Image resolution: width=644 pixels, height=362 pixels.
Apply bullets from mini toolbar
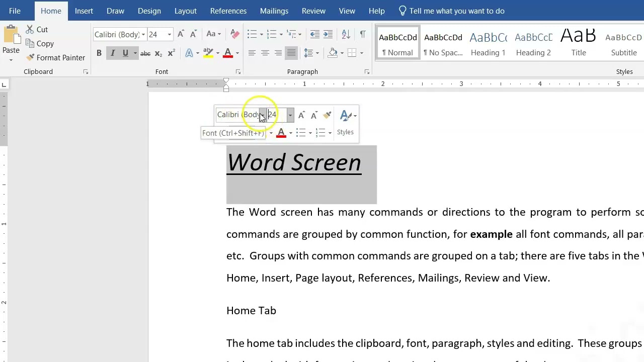301,133
